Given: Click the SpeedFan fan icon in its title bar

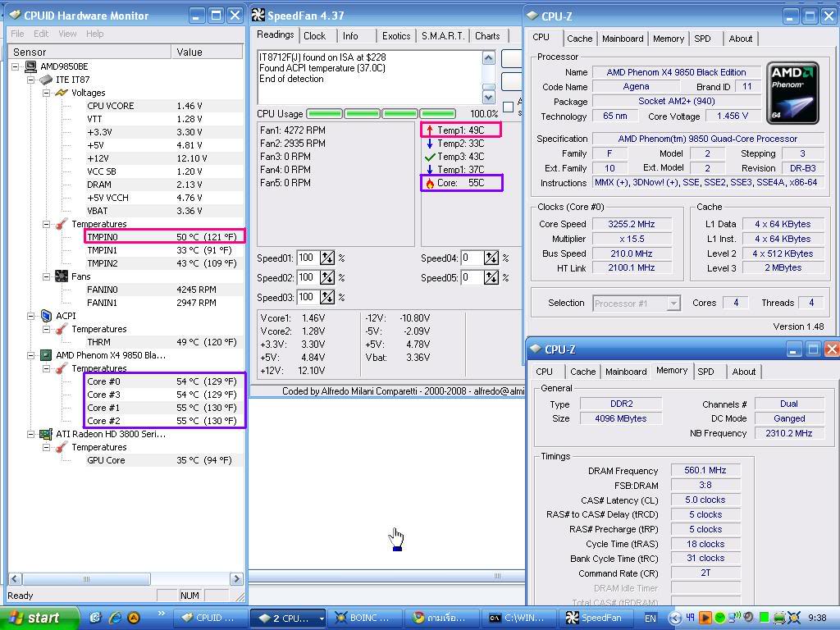Looking at the screenshot, I should [x=258, y=16].
